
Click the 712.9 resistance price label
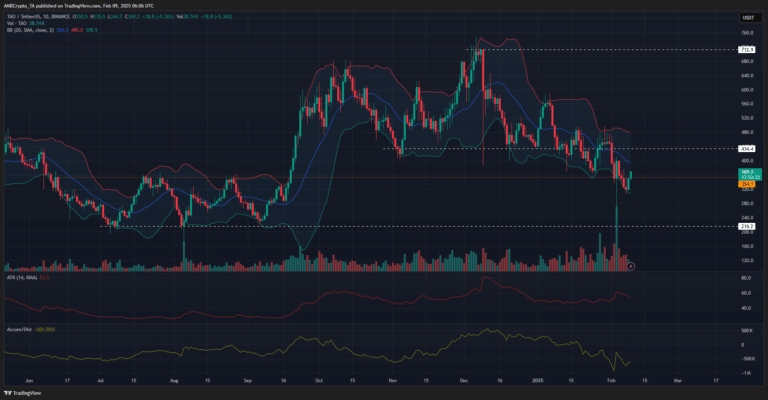746,49
